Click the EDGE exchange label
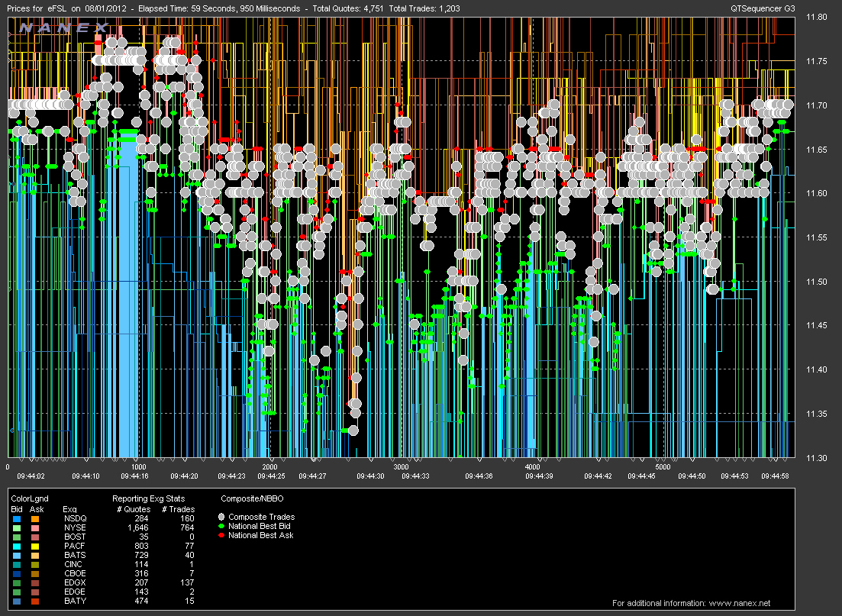842x616 pixels. point(75,592)
